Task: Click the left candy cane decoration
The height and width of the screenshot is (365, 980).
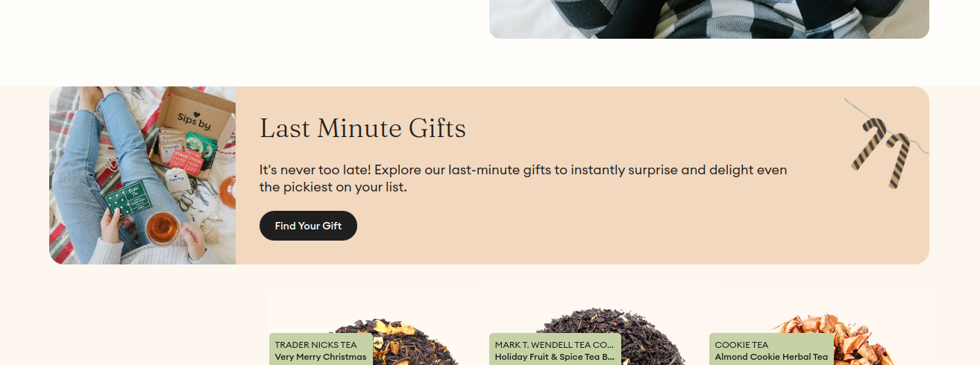Action: (x=867, y=143)
